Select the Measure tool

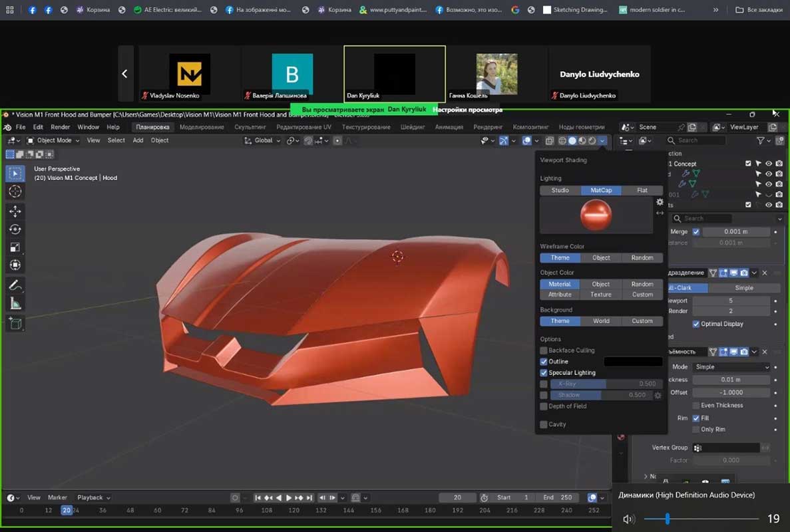[x=15, y=304]
